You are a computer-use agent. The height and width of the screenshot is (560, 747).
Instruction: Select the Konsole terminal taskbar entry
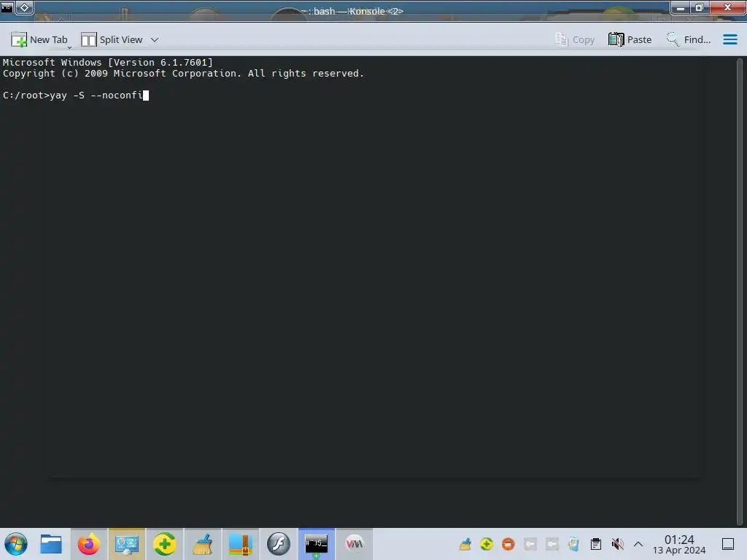(x=317, y=544)
